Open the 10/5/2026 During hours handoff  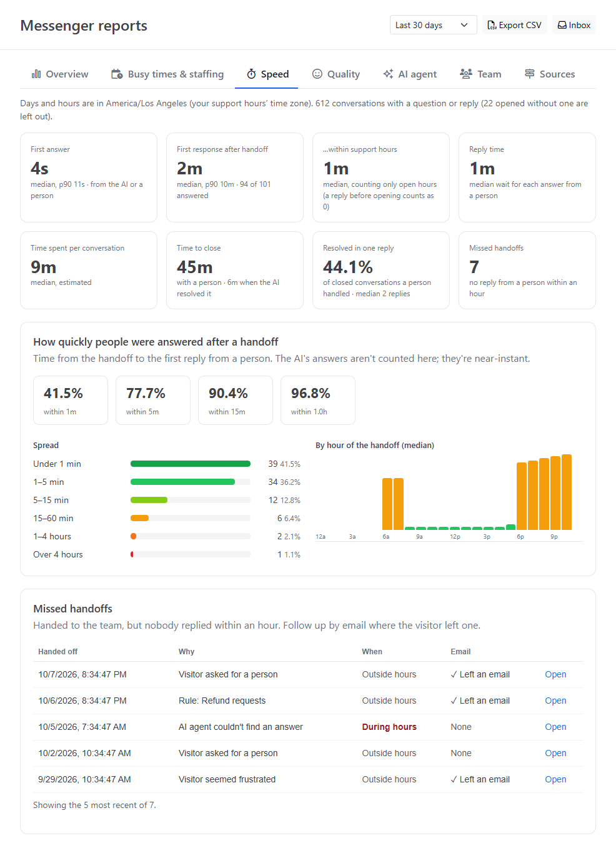pos(555,727)
